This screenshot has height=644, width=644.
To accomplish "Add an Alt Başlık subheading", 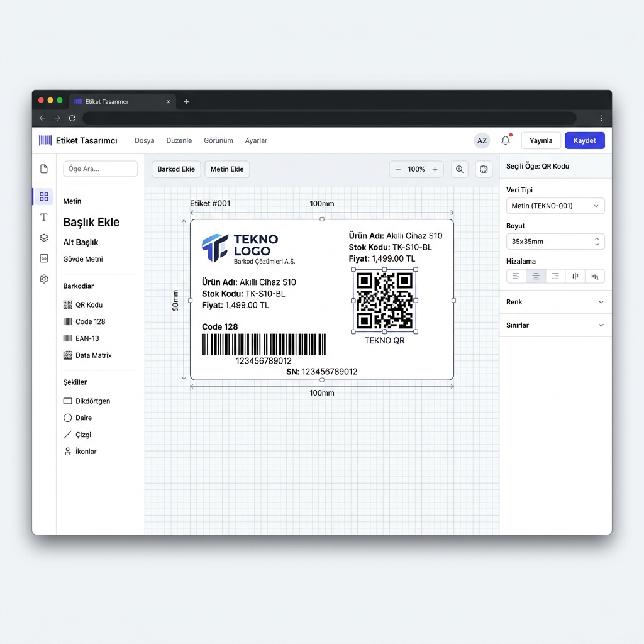I will 81,242.
